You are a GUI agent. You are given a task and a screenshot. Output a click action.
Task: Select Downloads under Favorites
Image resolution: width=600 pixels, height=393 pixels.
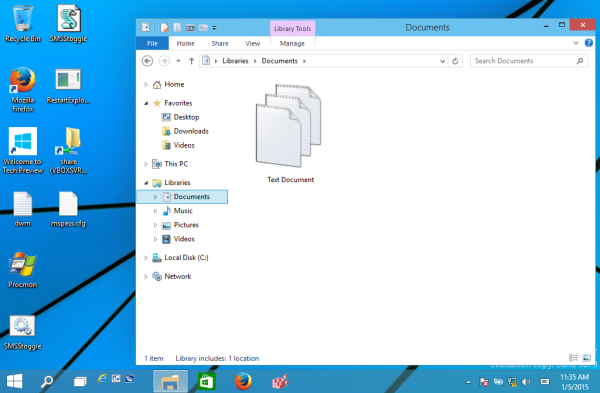(x=191, y=131)
